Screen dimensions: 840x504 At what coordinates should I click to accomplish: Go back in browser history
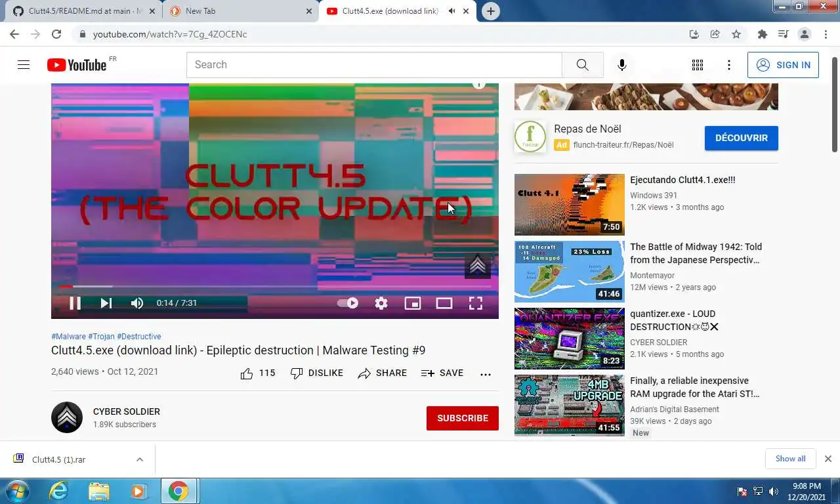pos(14,34)
